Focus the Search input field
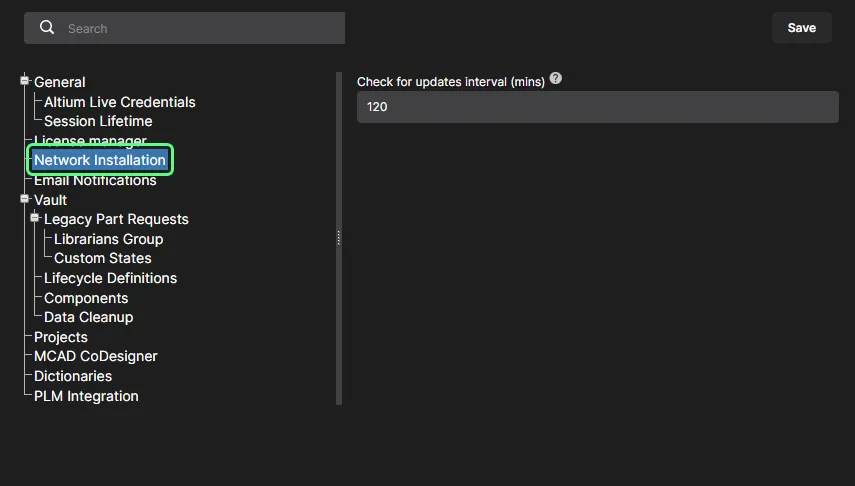The height and width of the screenshot is (486, 855). pos(200,28)
